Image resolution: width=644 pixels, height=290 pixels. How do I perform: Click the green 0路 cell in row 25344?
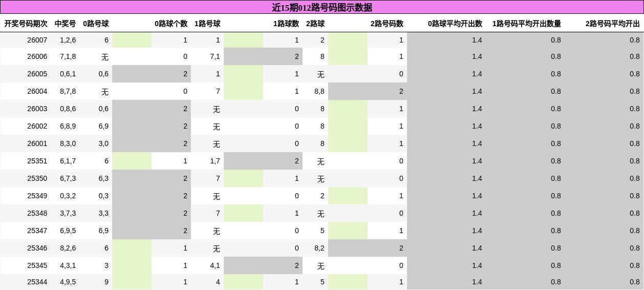132,282
